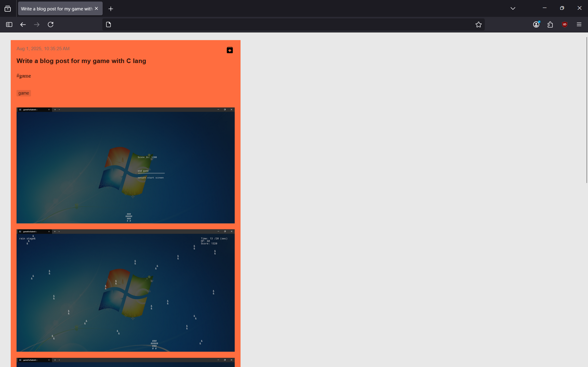The image size is (588, 367).
Task: Go forward with the forward arrow
Action: [x=37, y=24]
